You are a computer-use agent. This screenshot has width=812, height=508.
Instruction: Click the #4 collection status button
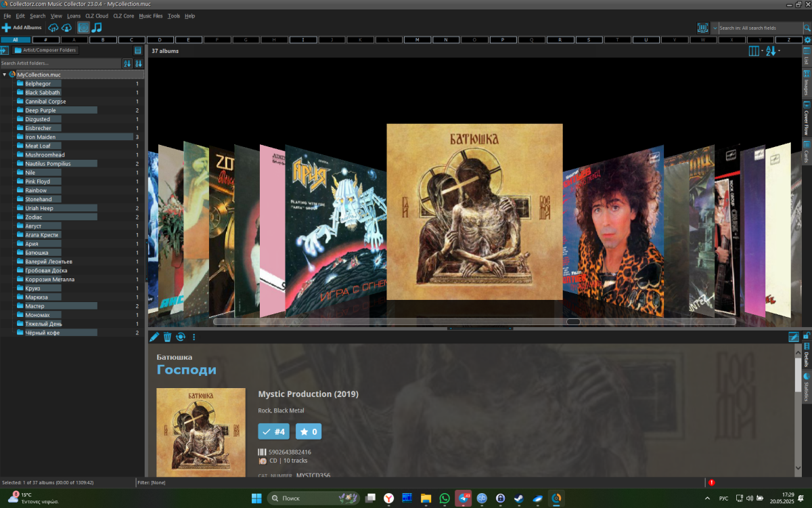coord(273,431)
